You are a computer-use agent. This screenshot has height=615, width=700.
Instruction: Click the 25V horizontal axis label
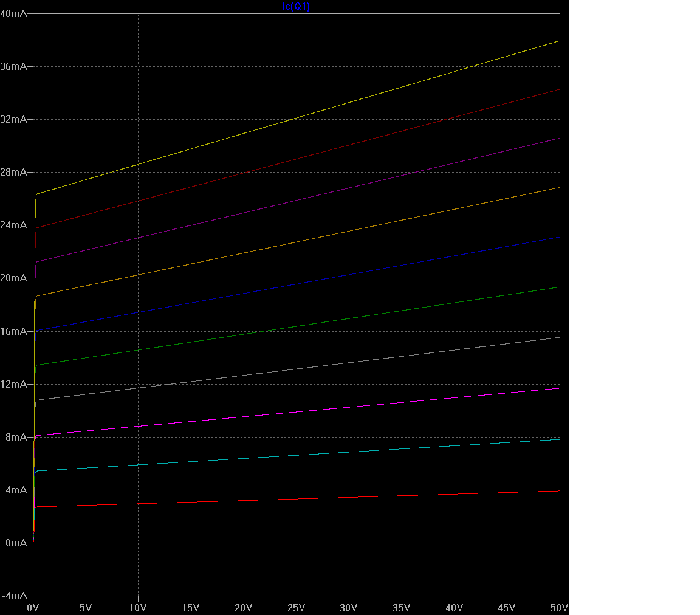pos(296,608)
